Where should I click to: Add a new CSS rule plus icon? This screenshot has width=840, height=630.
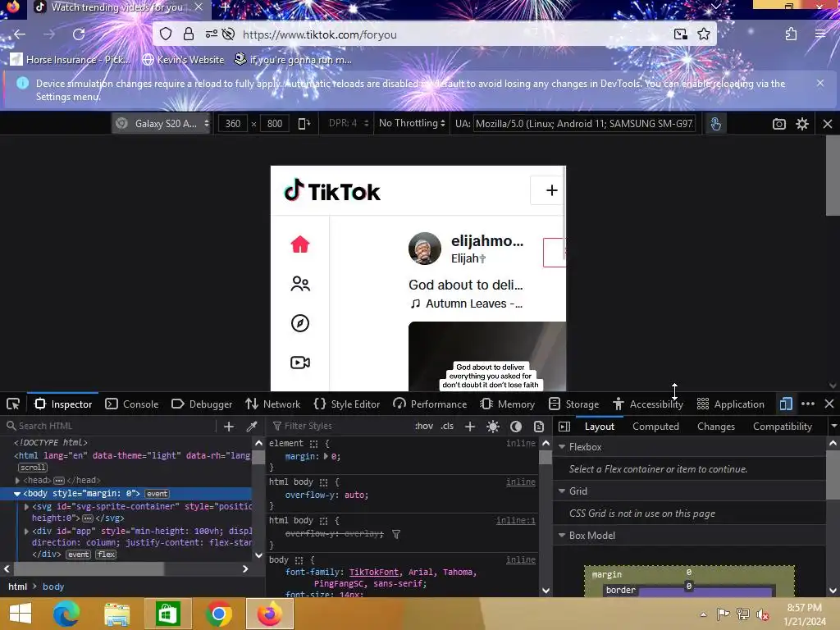[x=470, y=427]
